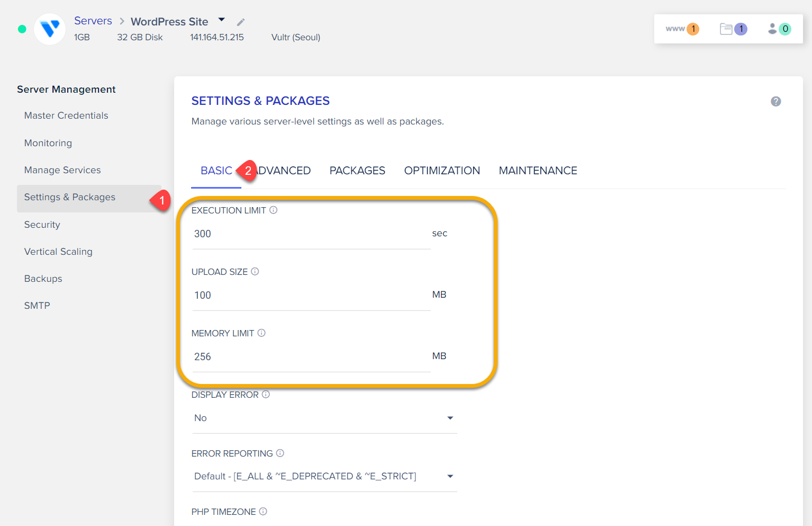Switch to the PACKAGES tab
Image resolution: width=812 pixels, height=526 pixels.
click(x=357, y=170)
